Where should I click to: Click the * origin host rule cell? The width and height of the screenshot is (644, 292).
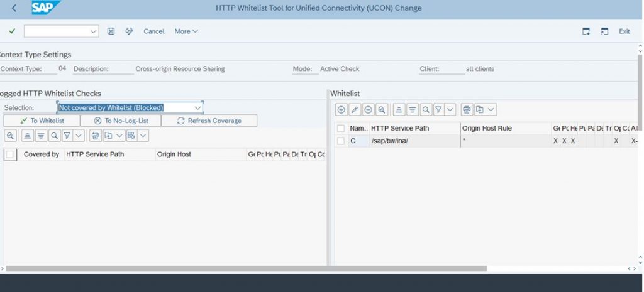(506, 141)
